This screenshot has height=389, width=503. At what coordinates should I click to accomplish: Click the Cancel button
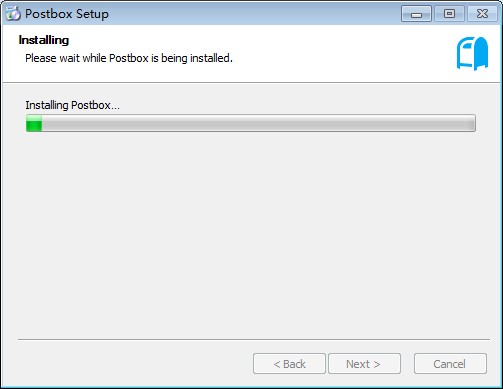point(450,364)
